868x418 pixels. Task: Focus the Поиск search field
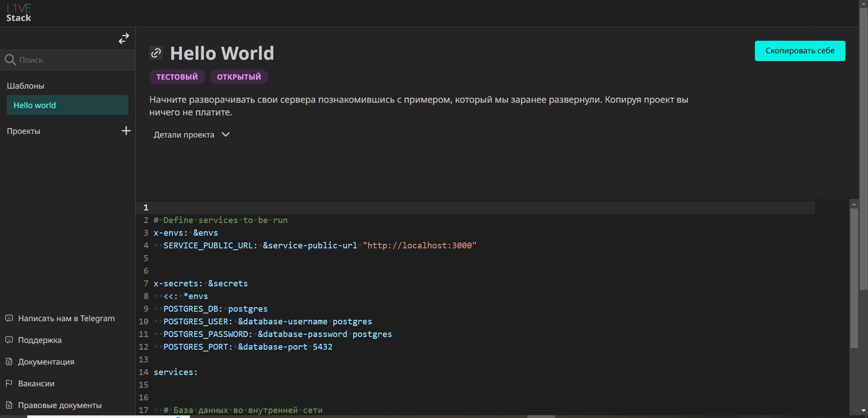click(72, 60)
